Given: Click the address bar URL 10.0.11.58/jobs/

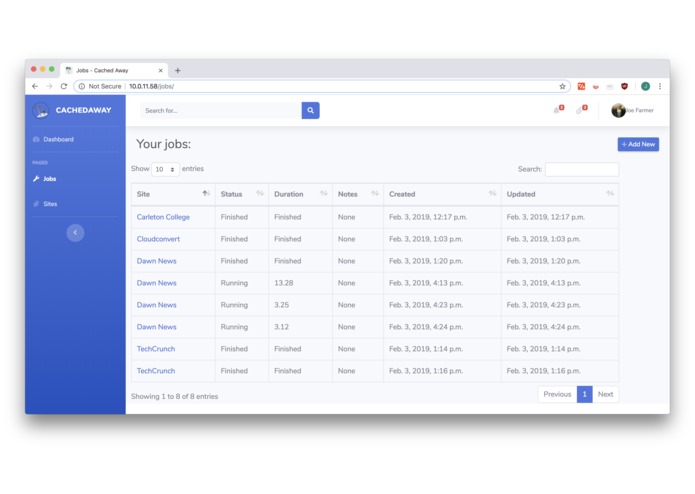Looking at the screenshot, I should 152,86.
